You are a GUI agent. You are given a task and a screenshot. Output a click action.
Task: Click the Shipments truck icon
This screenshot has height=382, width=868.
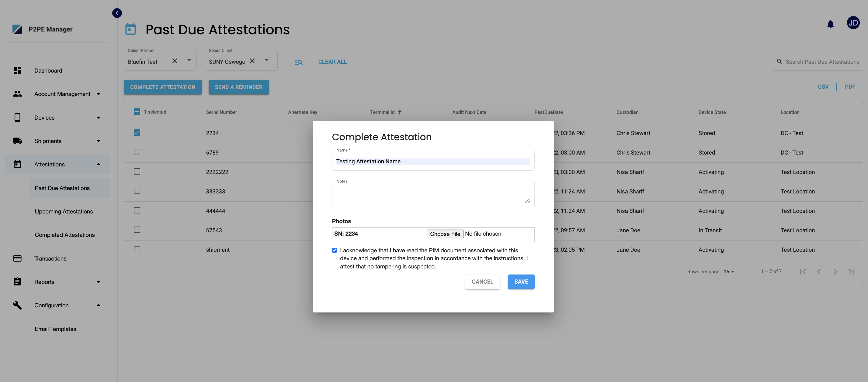(17, 141)
